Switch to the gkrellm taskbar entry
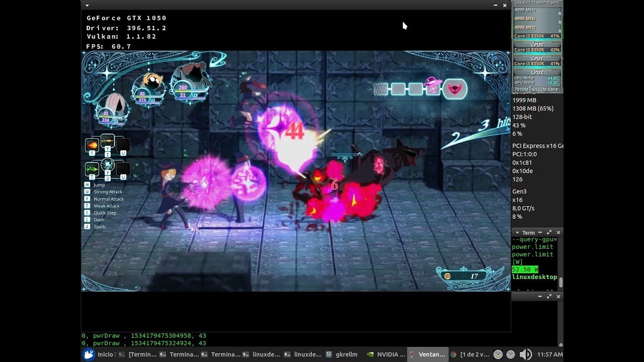The width and height of the screenshot is (644, 362). [342, 354]
